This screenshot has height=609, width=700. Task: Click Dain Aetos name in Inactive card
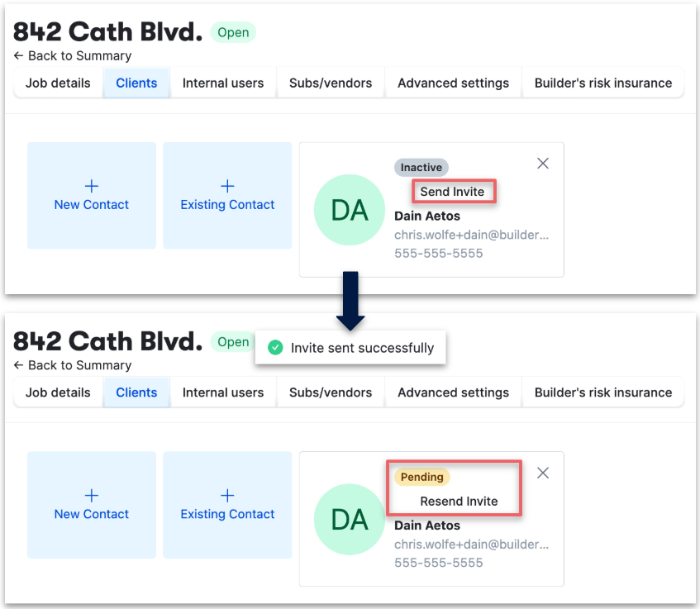coord(427,216)
